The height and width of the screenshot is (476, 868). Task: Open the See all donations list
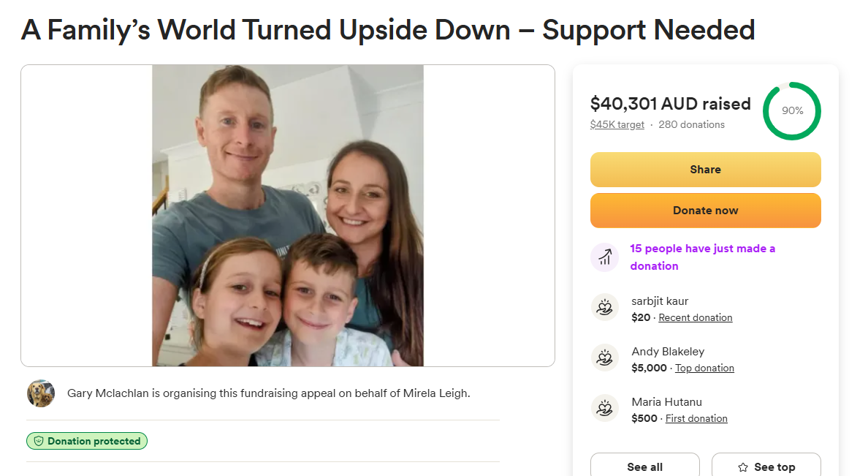tap(645, 466)
